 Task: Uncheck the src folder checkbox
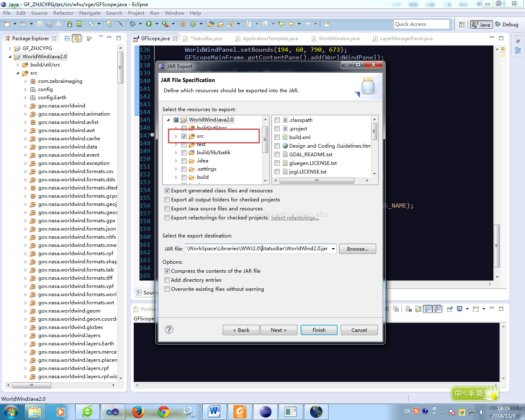184,136
